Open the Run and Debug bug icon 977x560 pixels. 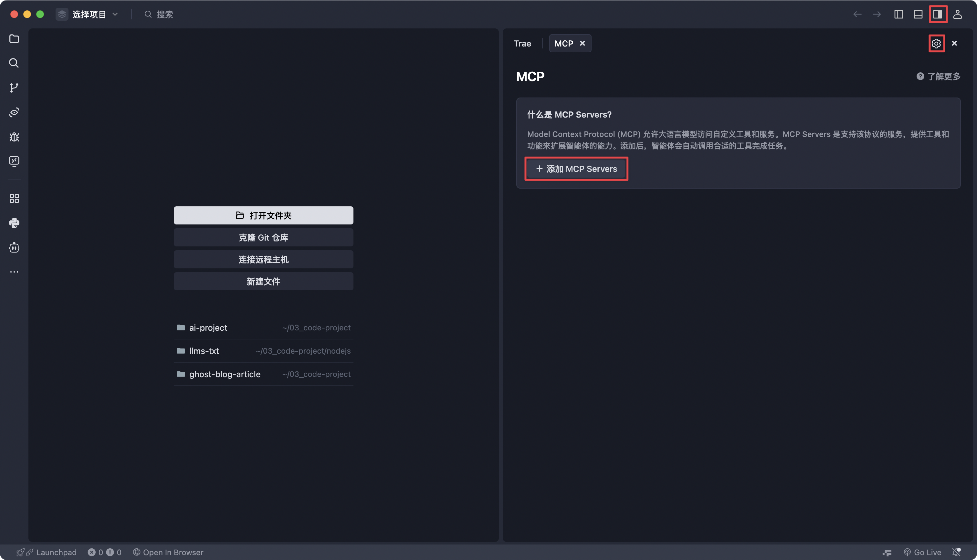tap(14, 137)
